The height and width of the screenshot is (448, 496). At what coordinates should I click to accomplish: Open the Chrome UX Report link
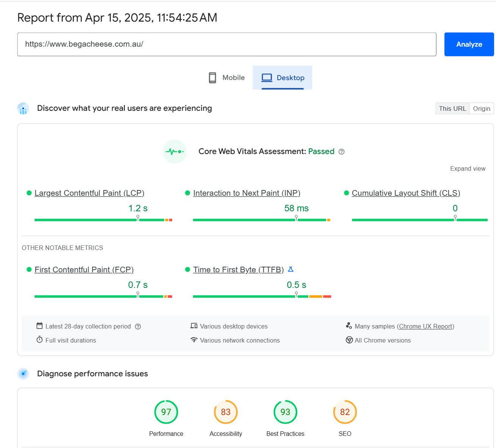coord(425,327)
